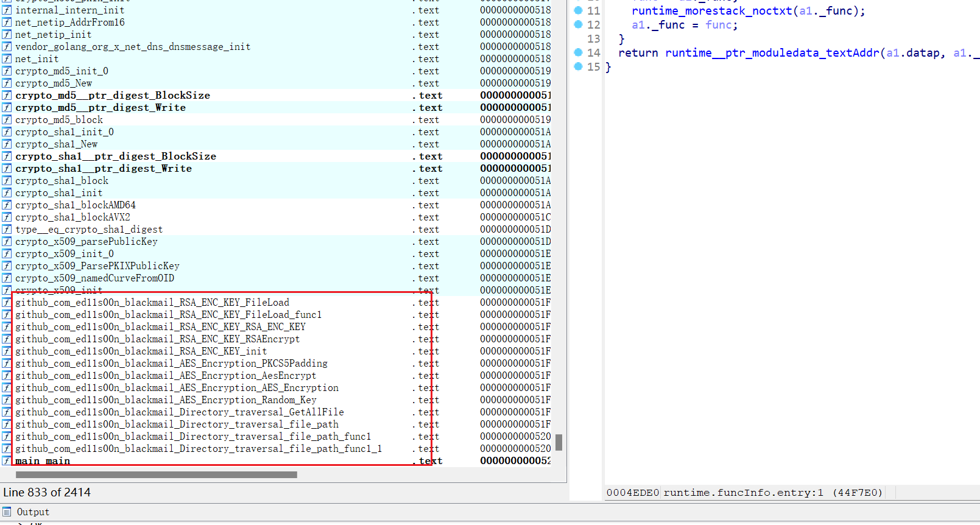The width and height of the screenshot is (980, 525).
Task: Click function icon beside RSA_ENC_KEY_RSAEncrypt
Action: [x=7, y=339]
